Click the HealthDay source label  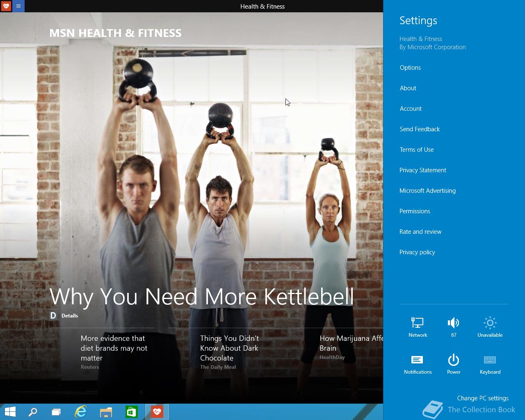pyautogui.click(x=332, y=357)
